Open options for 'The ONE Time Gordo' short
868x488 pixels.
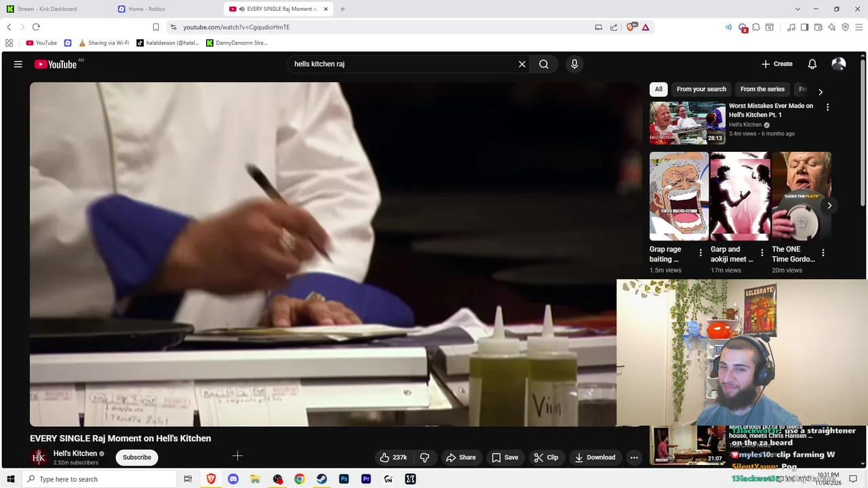(823, 253)
